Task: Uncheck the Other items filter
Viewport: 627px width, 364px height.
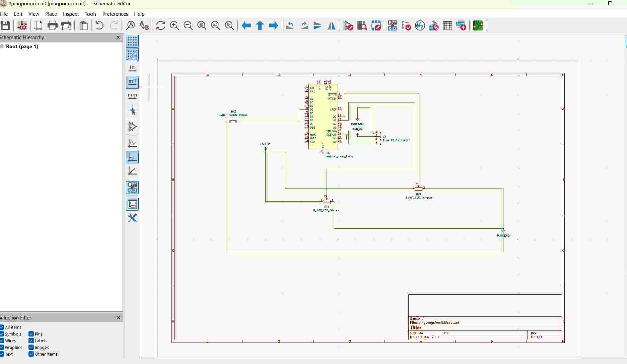Action: coord(30,354)
